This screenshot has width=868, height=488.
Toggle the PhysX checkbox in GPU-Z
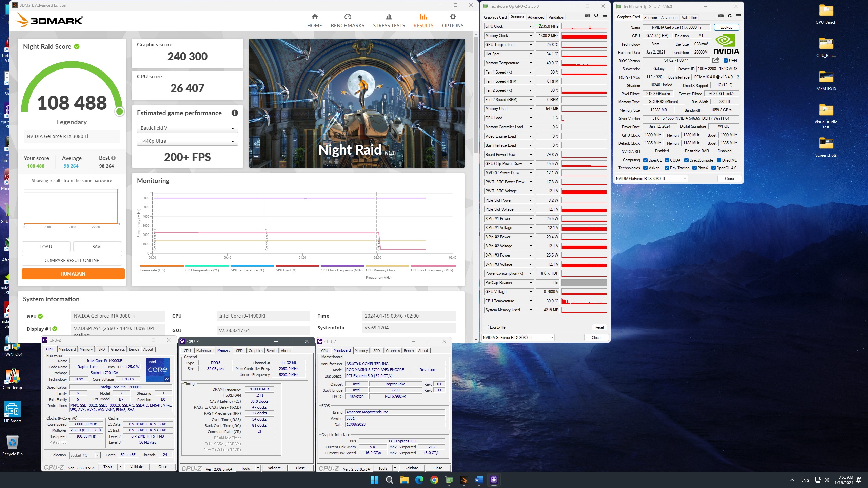coord(694,168)
